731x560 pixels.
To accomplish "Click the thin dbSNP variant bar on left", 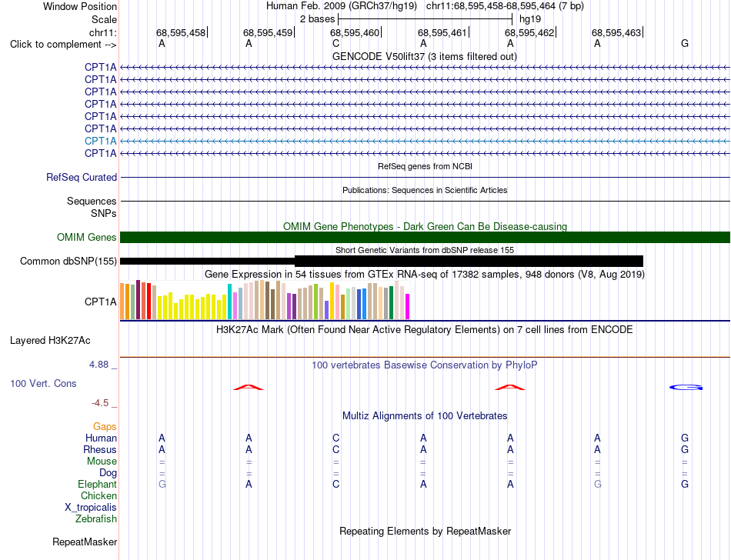I will pos(208,261).
